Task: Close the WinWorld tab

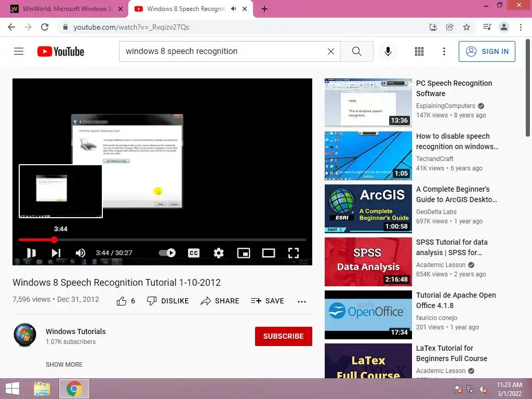Action: (121, 9)
